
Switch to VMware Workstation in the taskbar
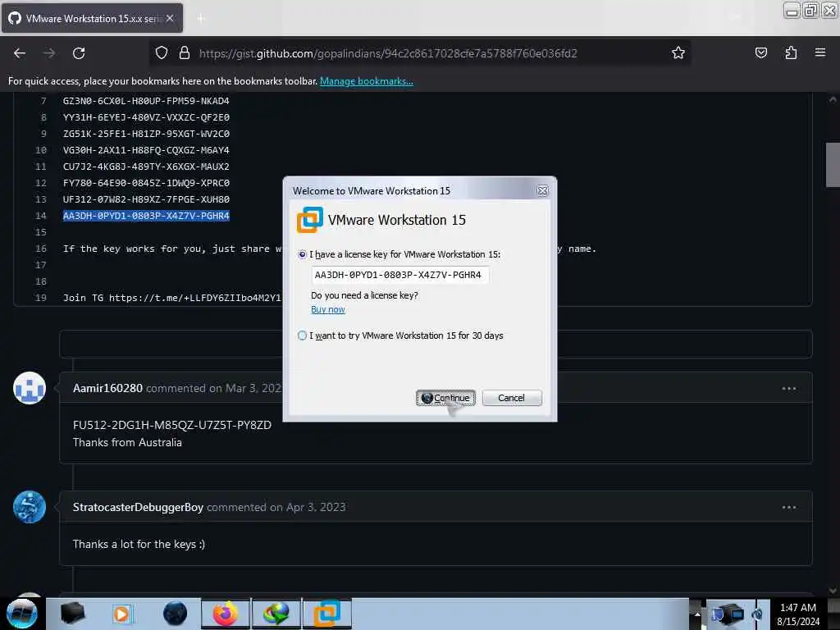click(x=326, y=614)
